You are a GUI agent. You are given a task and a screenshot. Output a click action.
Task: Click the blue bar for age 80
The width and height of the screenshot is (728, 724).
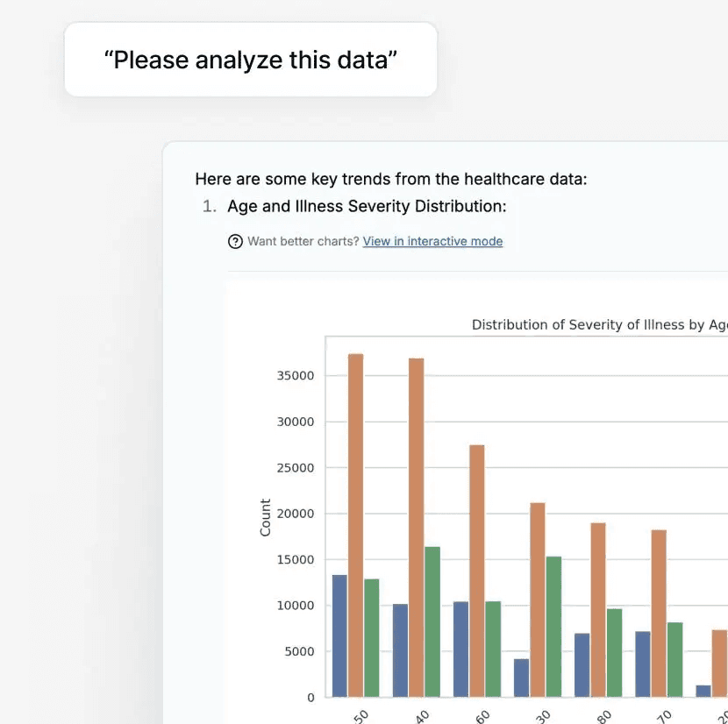coord(582,665)
